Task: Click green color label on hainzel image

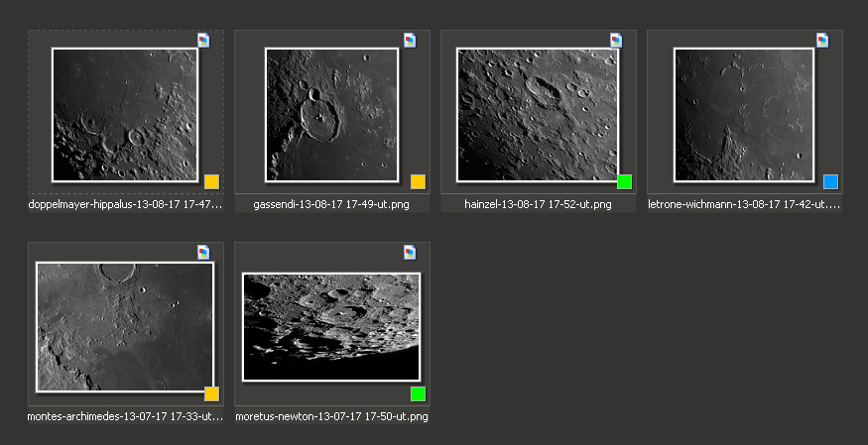Action: (624, 181)
